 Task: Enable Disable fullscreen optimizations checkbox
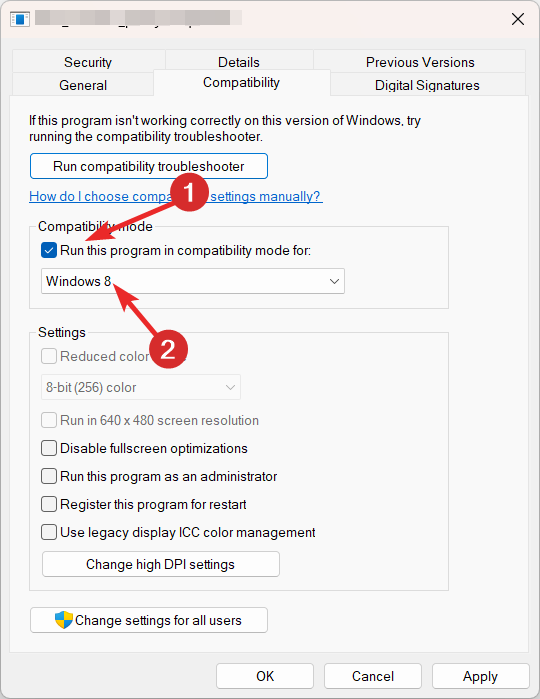tap(49, 448)
